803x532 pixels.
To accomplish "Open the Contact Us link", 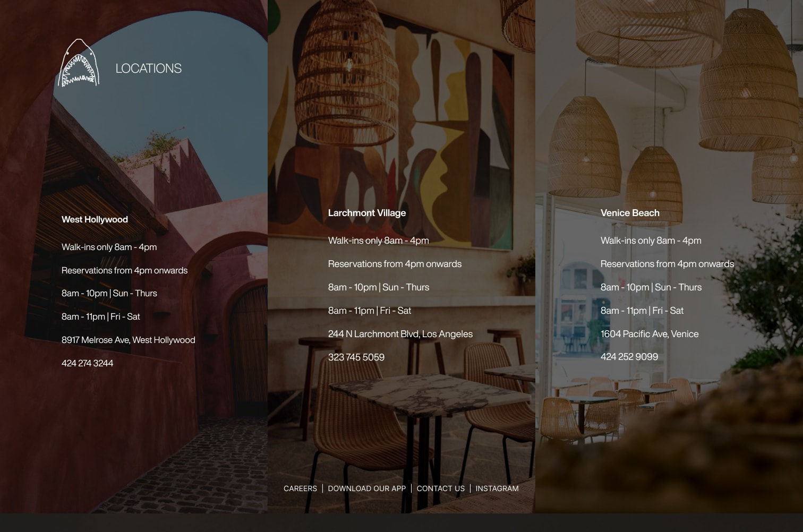I will point(441,488).
